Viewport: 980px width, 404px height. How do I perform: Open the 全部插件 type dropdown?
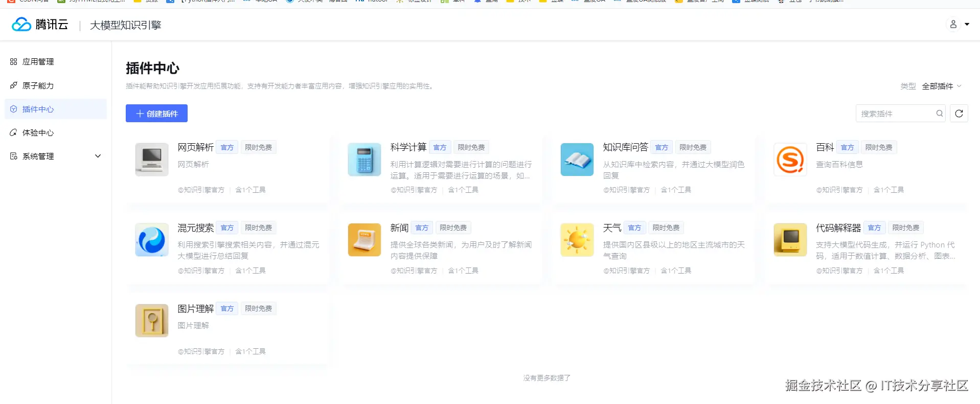point(941,86)
